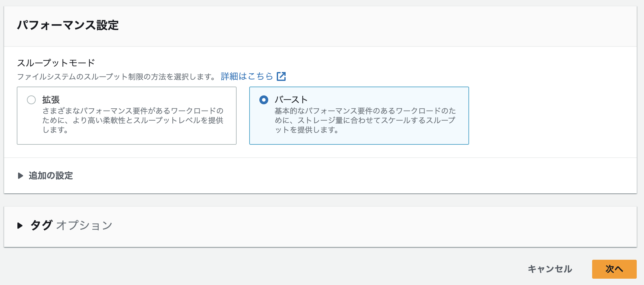Click the オプション text beside タグ
The width and height of the screenshot is (644, 285).
point(84,225)
